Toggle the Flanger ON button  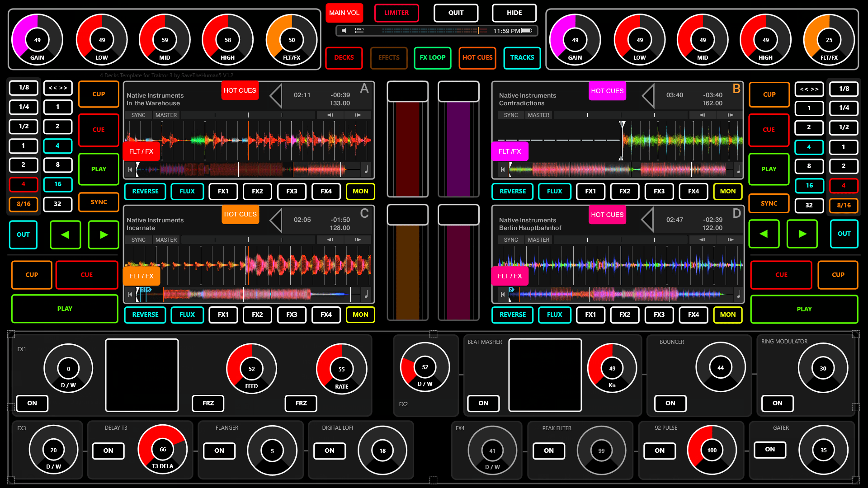pos(219,450)
